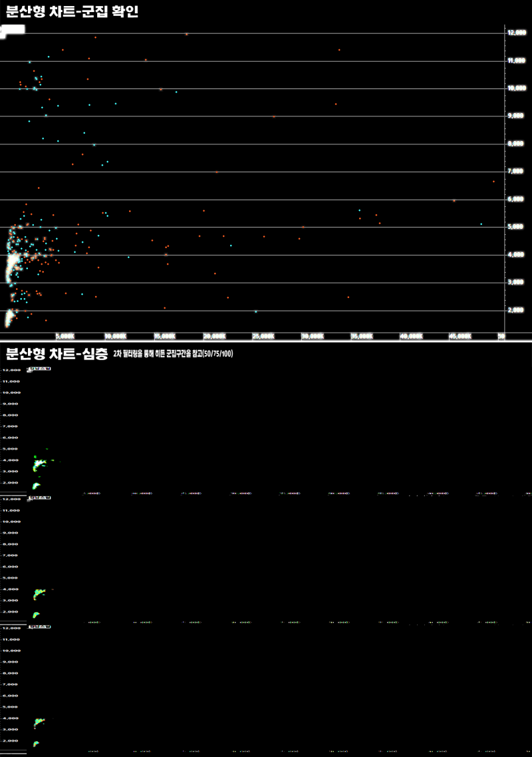Select the rightmost orange point above the 6,000 line
Viewport: 532px width, 757px height.
[493, 182]
